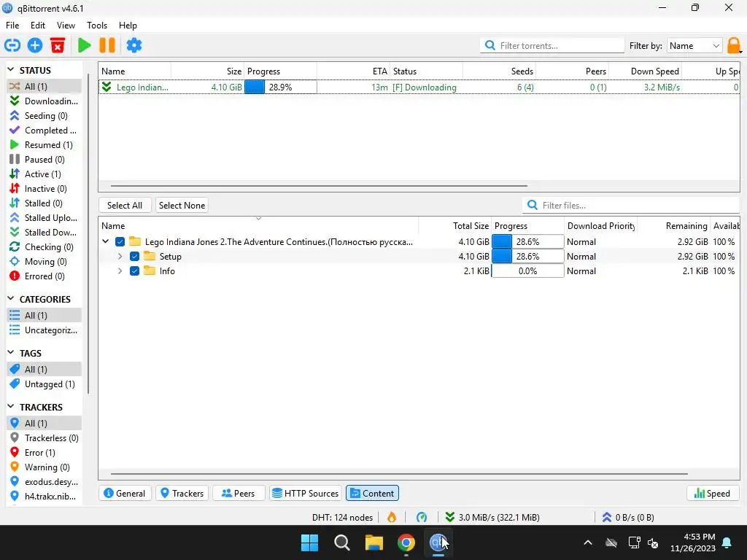Expand the Setup folder
747x560 pixels.
(x=120, y=257)
